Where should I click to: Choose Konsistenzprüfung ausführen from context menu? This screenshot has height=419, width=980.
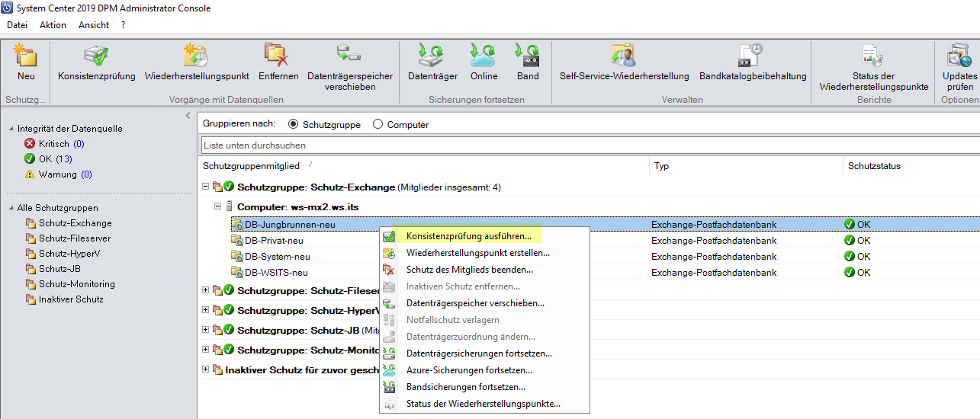484,236
